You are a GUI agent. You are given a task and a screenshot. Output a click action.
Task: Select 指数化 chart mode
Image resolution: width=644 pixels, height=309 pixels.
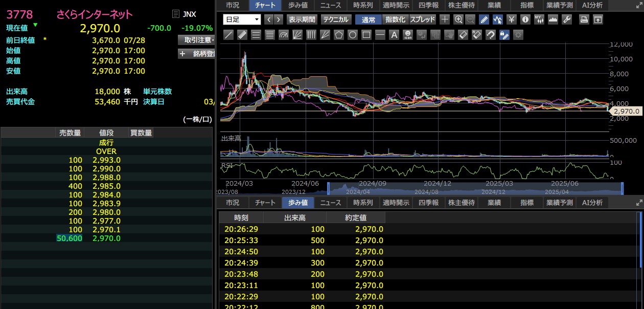click(395, 19)
